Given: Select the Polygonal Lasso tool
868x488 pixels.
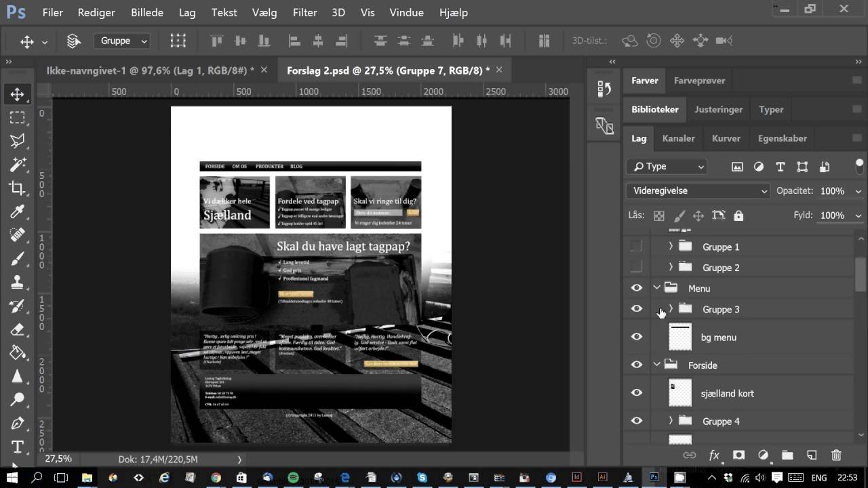Looking at the screenshot, I should pyautogui.click(x=18, y=141).
